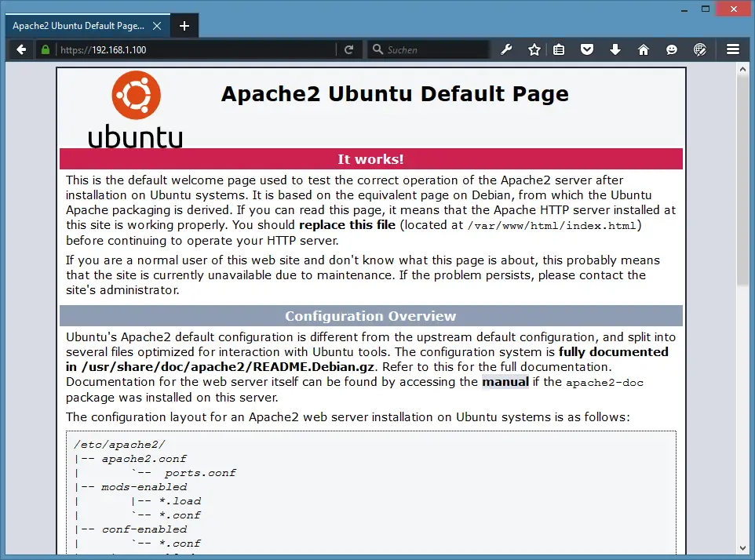Close the Apache2 Ubuntu Default Page tab
The image size is (755, 560).
(157, 26)
